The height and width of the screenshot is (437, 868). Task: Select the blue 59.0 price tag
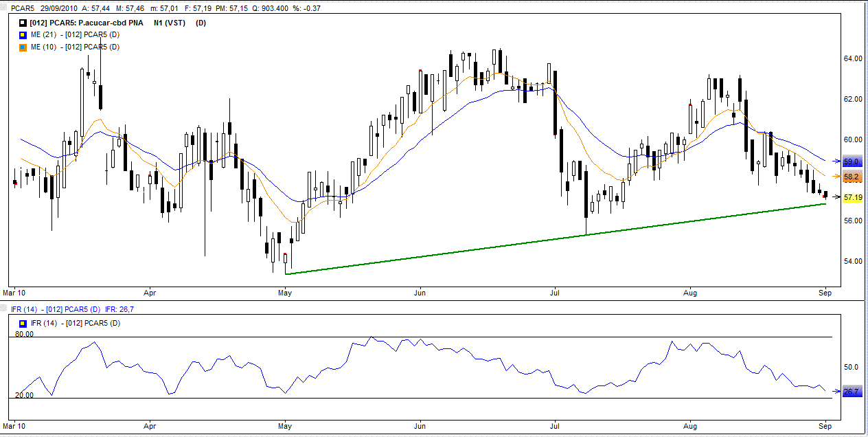tap(852, 161)
